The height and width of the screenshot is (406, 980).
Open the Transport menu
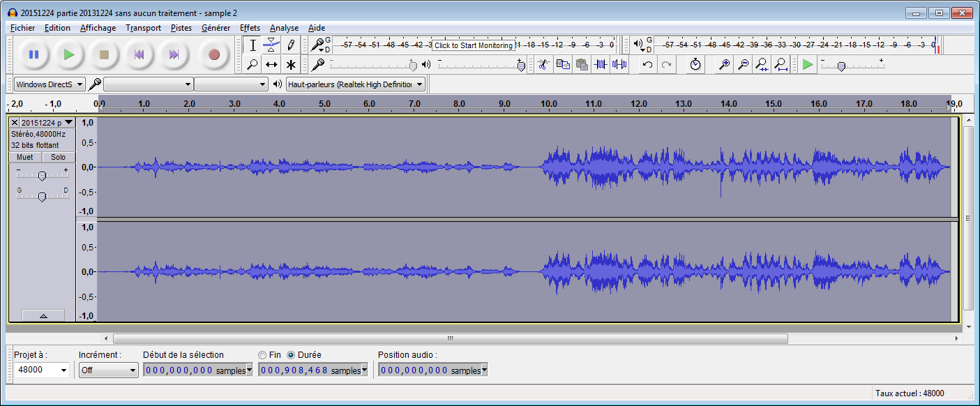pos(143,28)
